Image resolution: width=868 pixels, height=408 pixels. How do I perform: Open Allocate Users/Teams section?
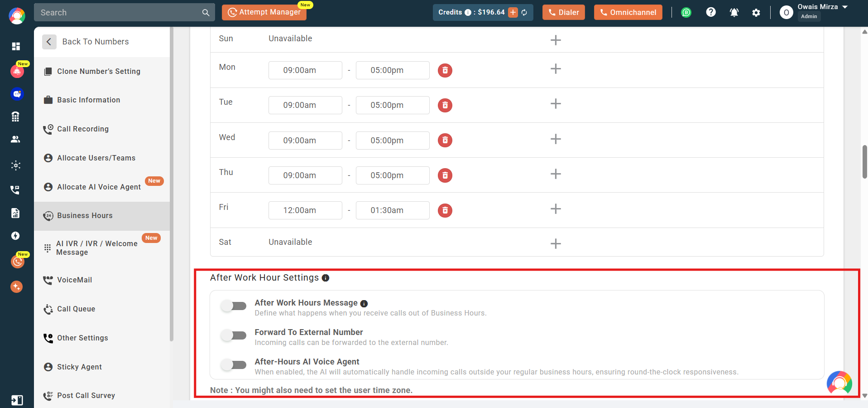click(102, 158)
